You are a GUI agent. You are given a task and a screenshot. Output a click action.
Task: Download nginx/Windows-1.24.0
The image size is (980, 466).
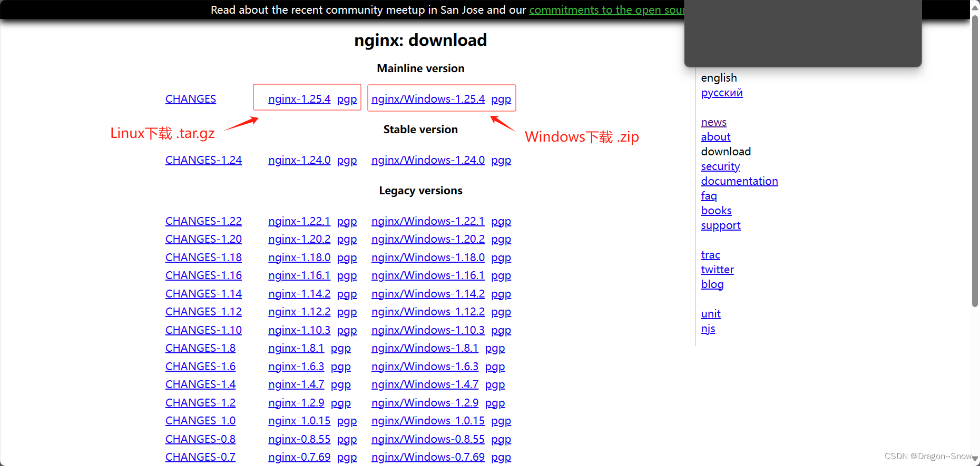point(428,160)
